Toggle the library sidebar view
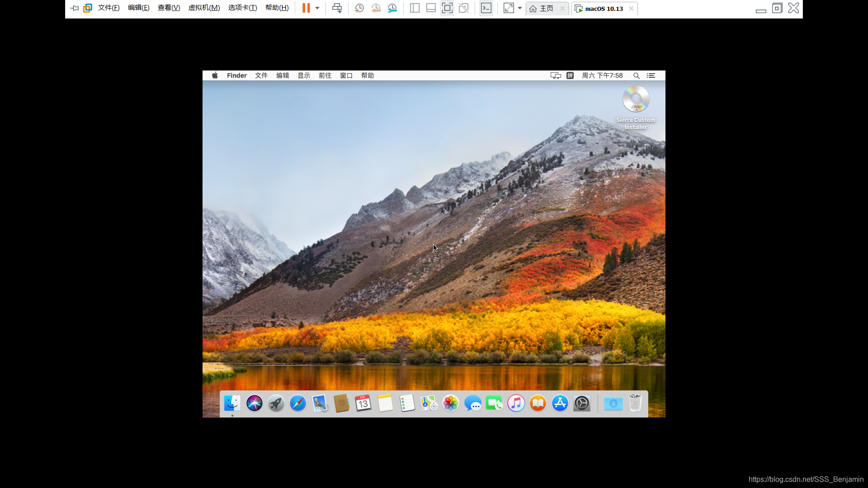This screenshot has width=868, height=488. [x=415, y=8]
